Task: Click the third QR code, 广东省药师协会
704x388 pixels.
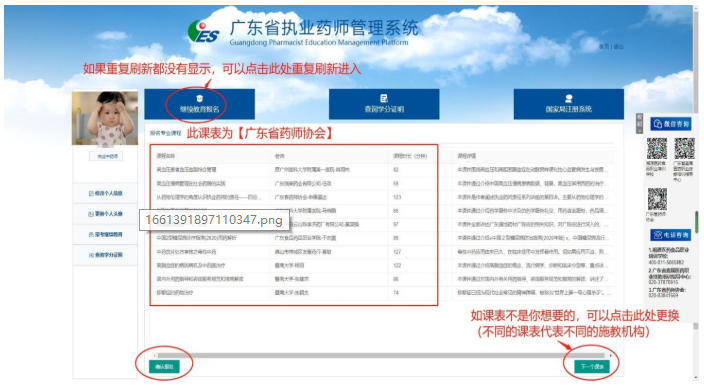Action: pos(657,199)
